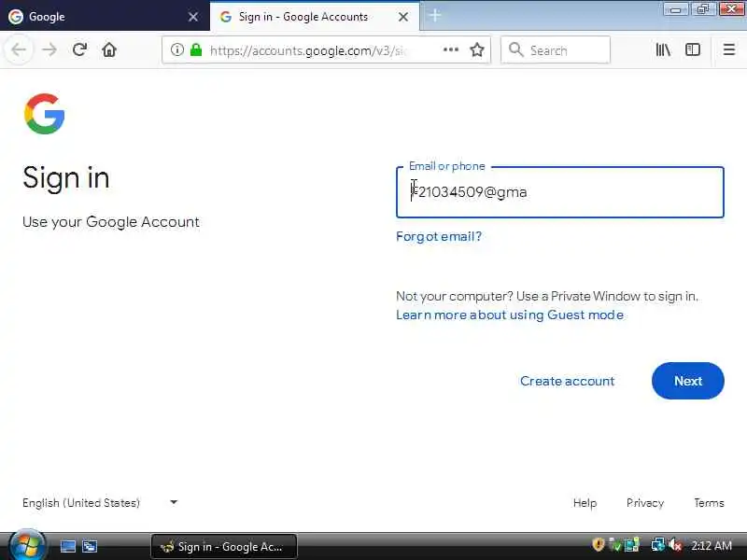Open the Library bookshelf icon
The width and height of the screenshot is (747, 560).
pos(663,49)
